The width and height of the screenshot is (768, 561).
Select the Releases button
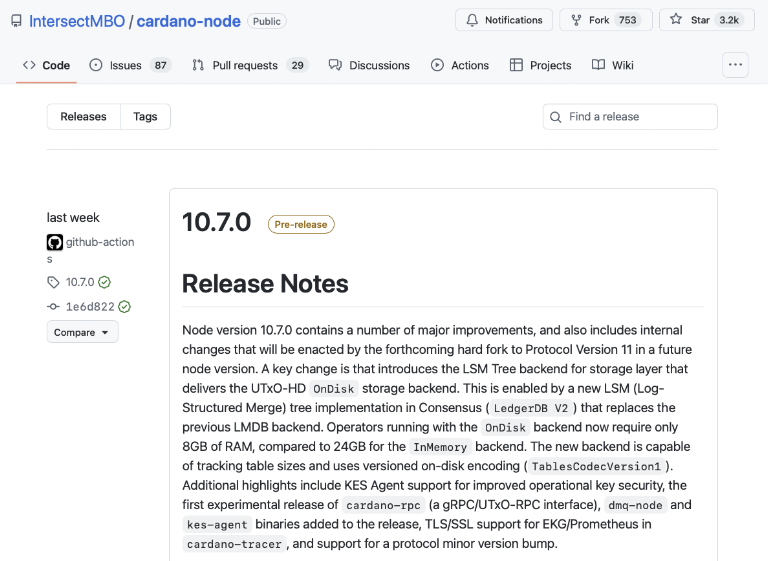(x=84, y=117)
